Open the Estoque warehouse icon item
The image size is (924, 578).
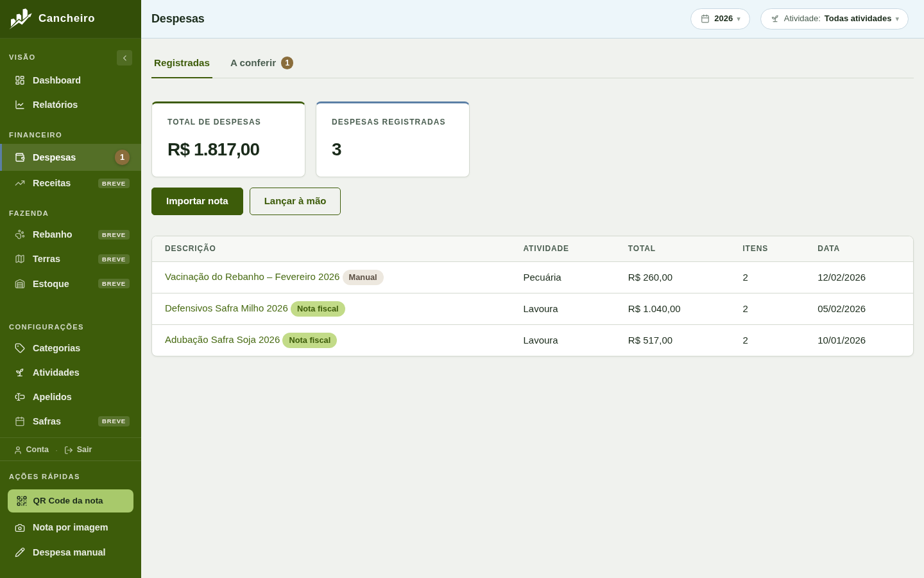click(20, 284)
